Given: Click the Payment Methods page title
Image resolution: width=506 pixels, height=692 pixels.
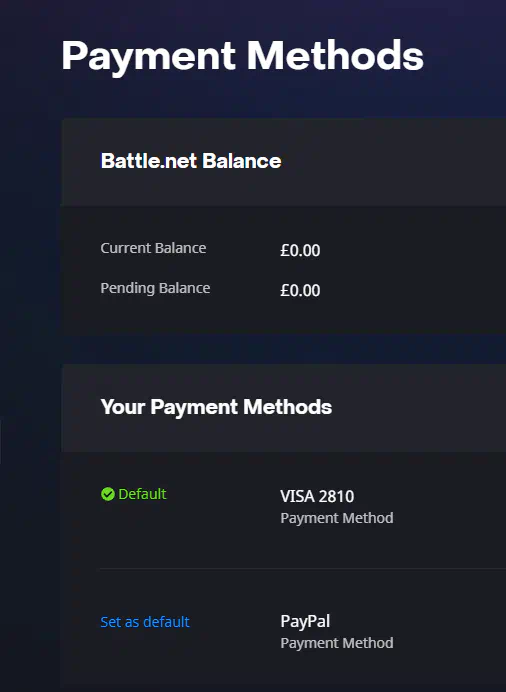Looking at the screenshot, I should (242, 56).
